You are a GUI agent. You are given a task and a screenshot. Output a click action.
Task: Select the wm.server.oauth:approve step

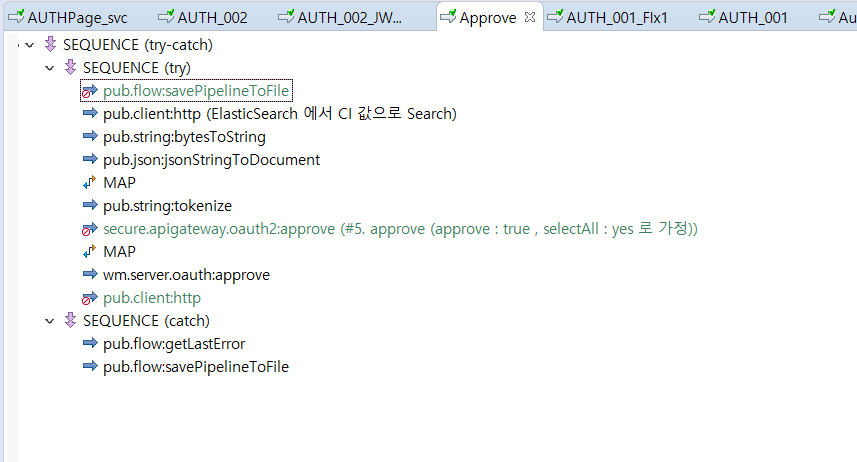click(186, 275)
